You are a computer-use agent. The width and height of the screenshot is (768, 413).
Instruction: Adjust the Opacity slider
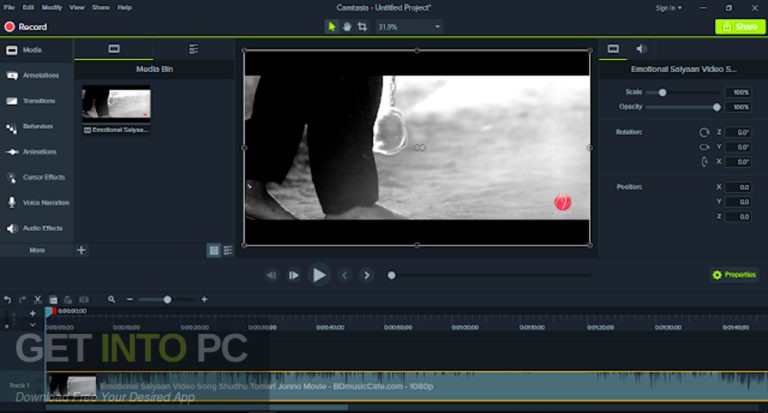pos(717,107)
